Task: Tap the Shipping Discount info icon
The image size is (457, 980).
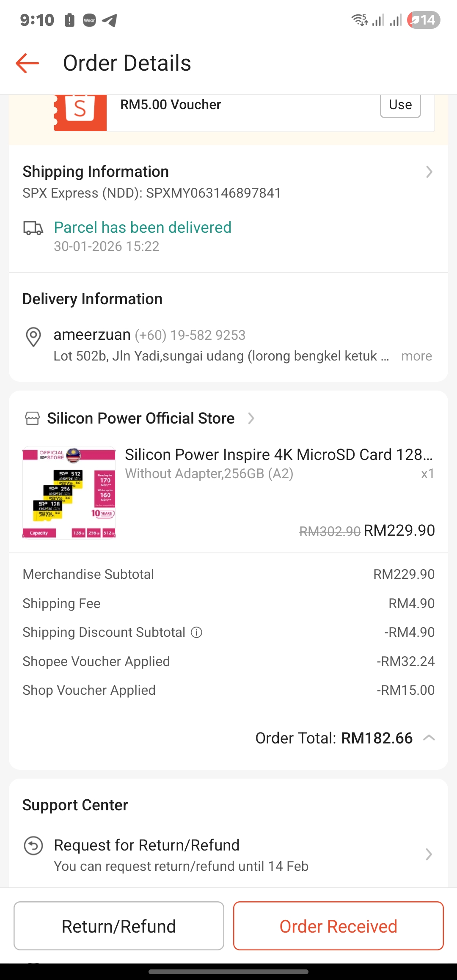Action: tap(196, 632)
